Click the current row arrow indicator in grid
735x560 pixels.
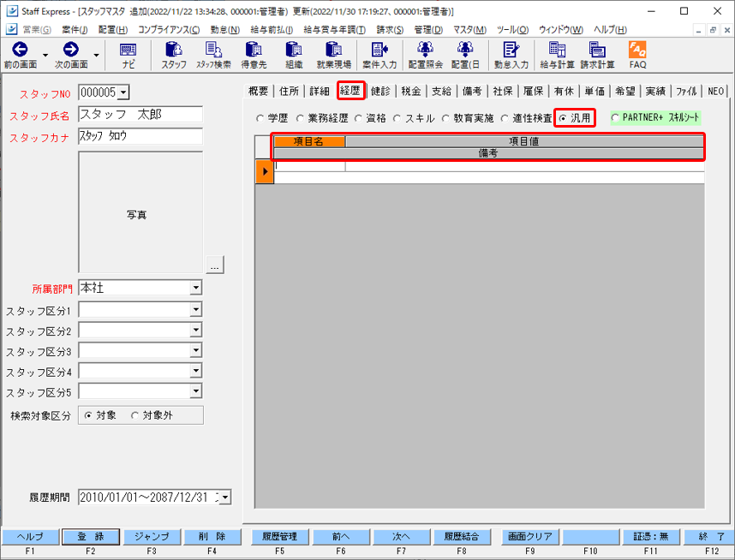point(265,171)
